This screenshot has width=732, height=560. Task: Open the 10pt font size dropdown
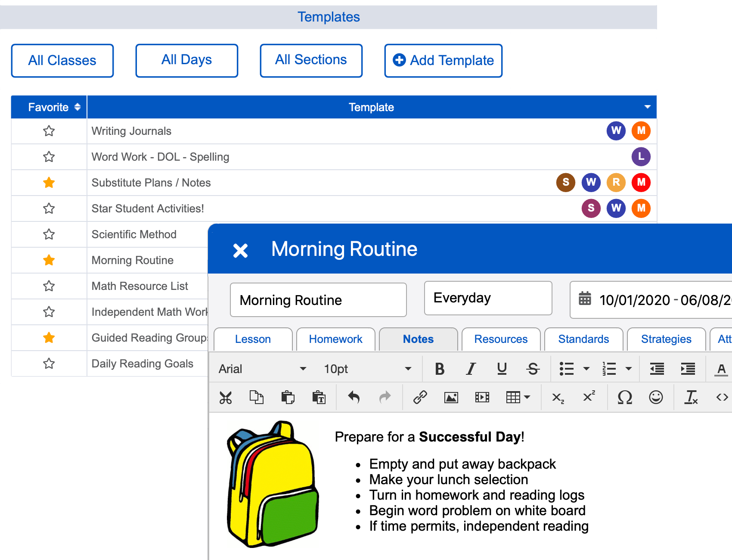[366, 369]
